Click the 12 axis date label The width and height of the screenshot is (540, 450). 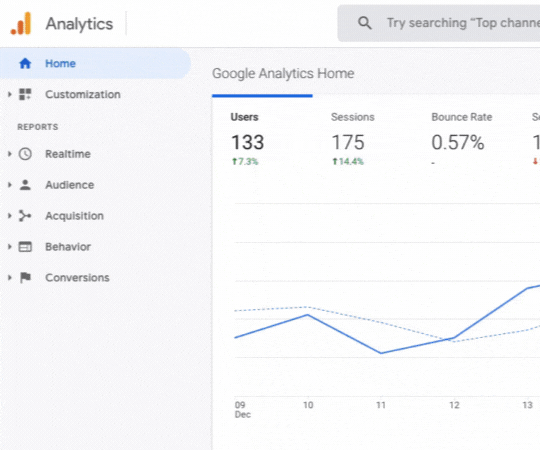point(454,405)
